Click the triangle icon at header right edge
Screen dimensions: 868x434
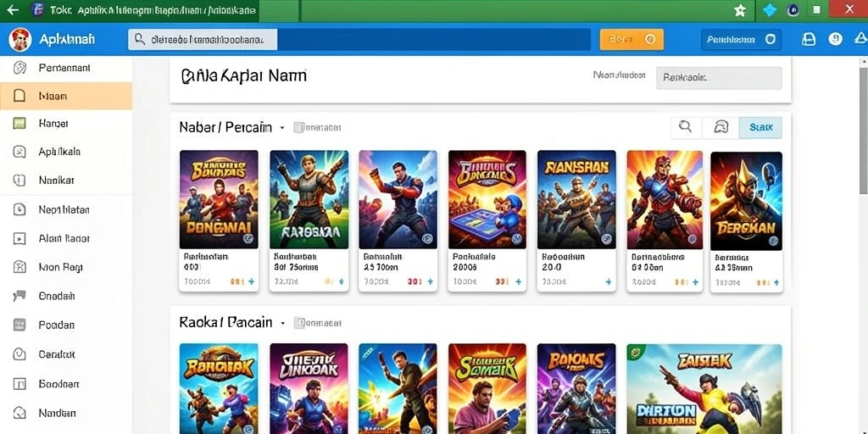click(x=861, y=39)
